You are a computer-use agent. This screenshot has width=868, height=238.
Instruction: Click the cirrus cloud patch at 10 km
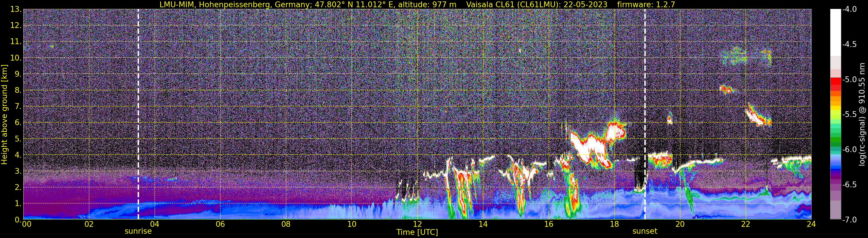pos(735,57)
